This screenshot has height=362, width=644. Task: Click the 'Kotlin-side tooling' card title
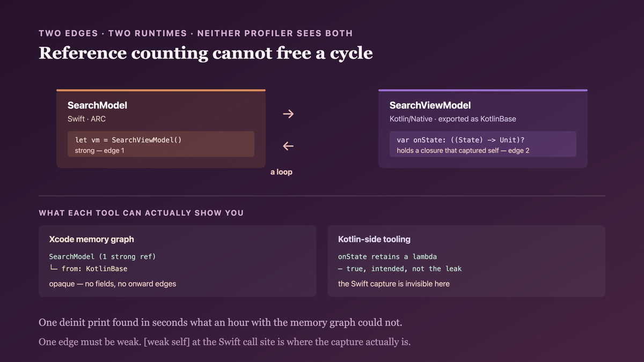point(374,239)
